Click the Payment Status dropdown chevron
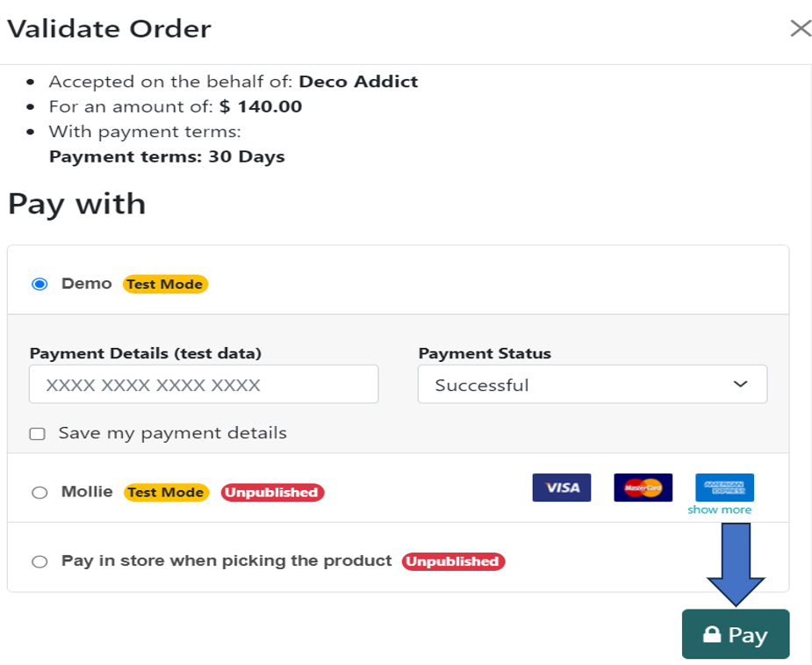The image size is (812, 665). [x=740, y=385]
